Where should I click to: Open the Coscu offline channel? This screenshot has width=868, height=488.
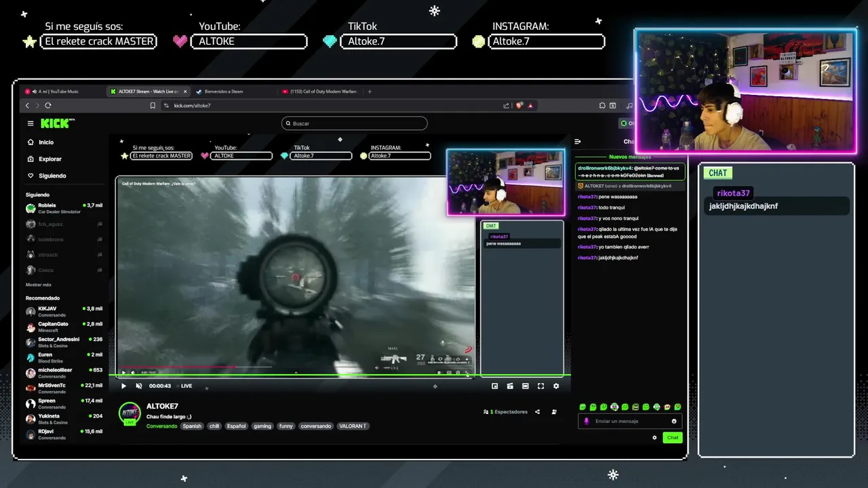(64, 270)
